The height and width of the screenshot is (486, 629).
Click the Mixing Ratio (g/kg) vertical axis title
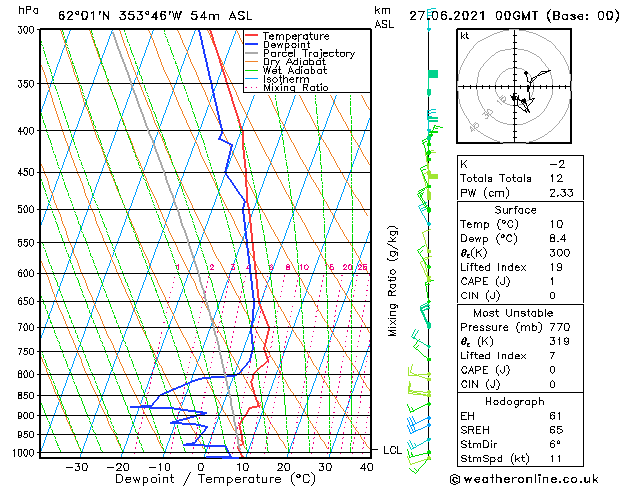pos(393,281)
